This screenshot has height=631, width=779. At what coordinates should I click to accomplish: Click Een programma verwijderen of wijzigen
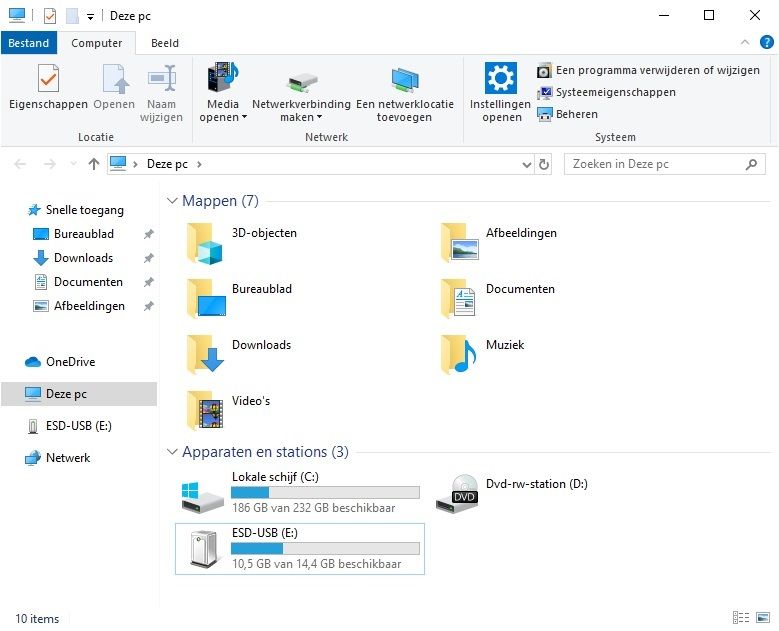(648, 71)
